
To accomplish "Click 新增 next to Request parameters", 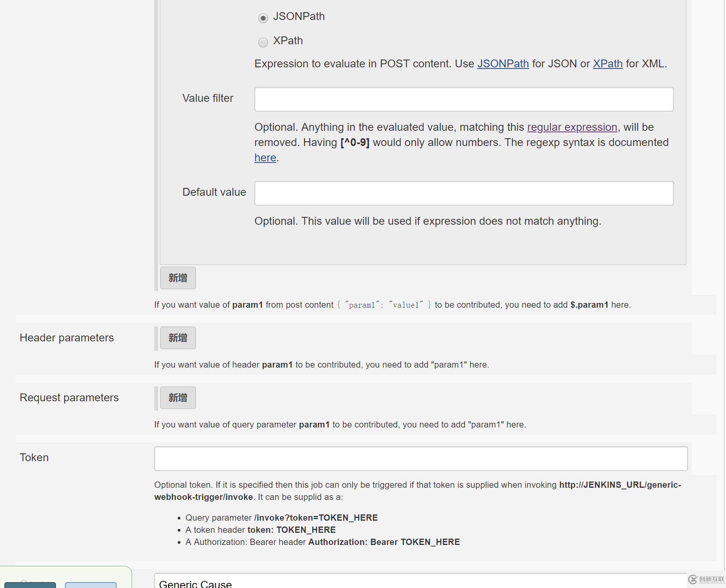I will (x=178, y=397).
